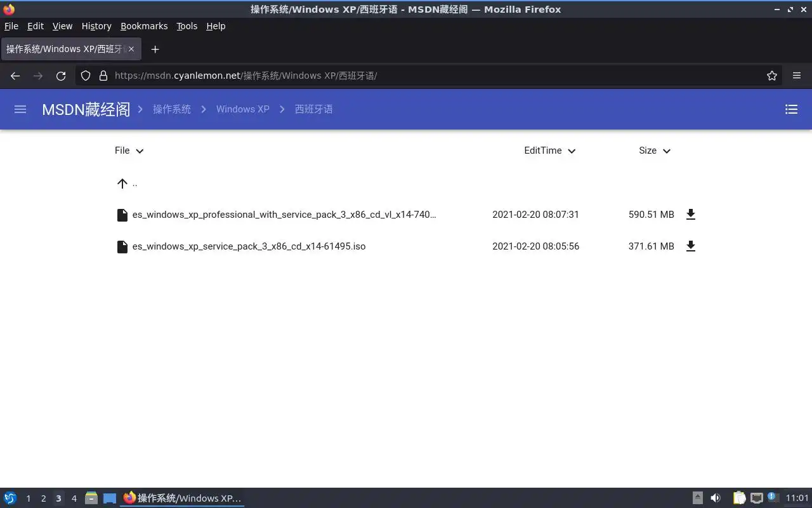Open the update notification icon in system tray
Viewport: 812px width, 508px height.
tap(772, 497)
